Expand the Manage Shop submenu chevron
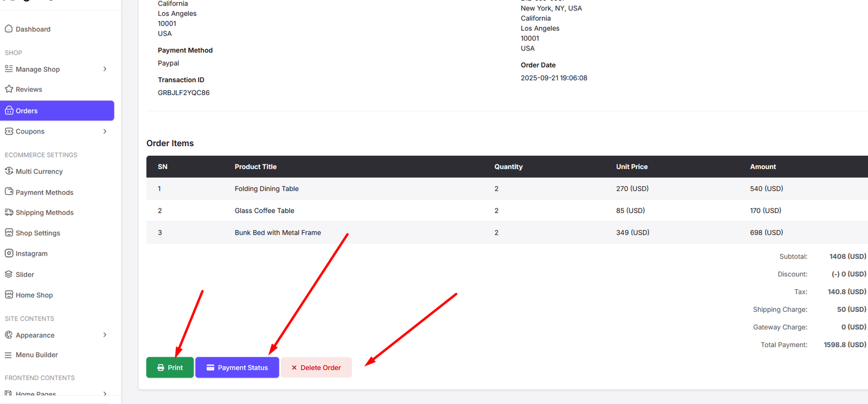The width and height of the screenshot is (868, 404). (x=105, y=69)
